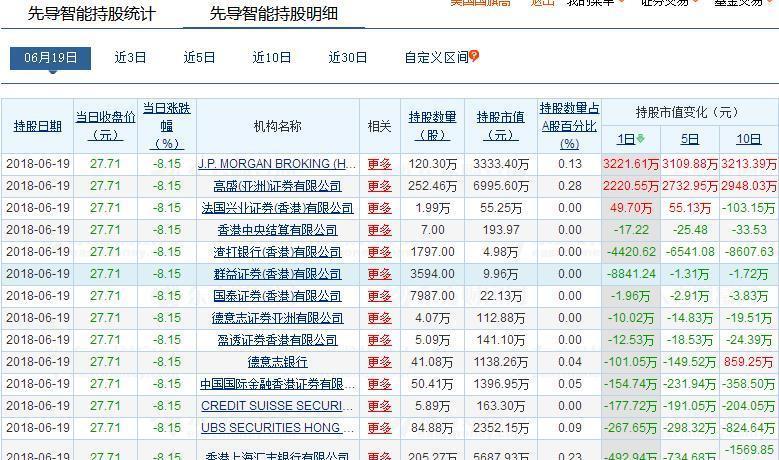Open the CREDIT SUISSE SECURI... link
Viewport: 779px width, 460px height.
coord(277,406)
